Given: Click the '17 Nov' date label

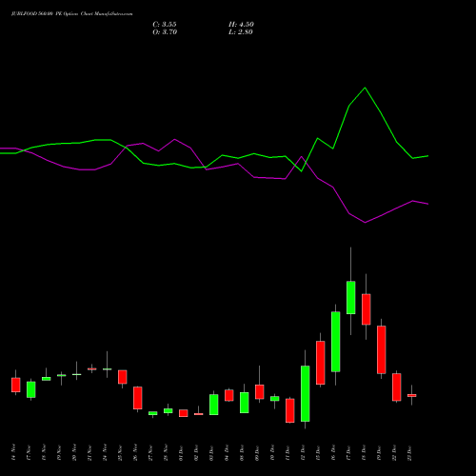Looking at the screenshot, I should pyautogui.click(x=29, y=452).
